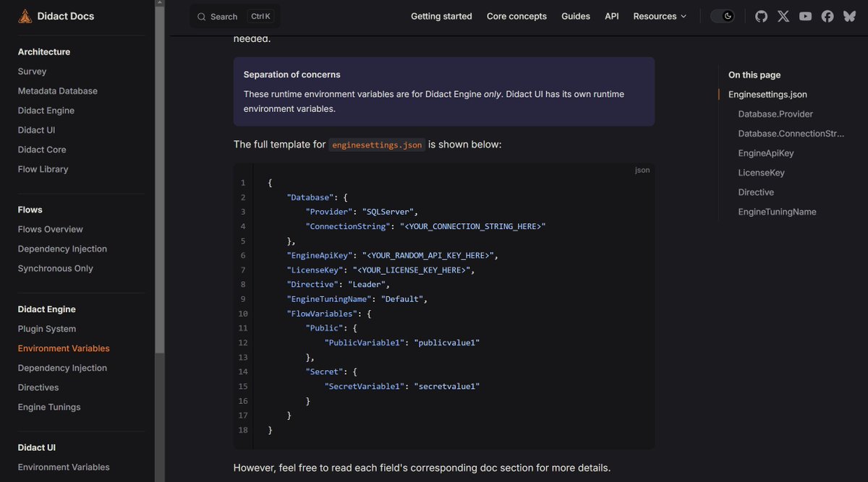
Task: Open Didact Core sidebar link
Action: [42, 150]
